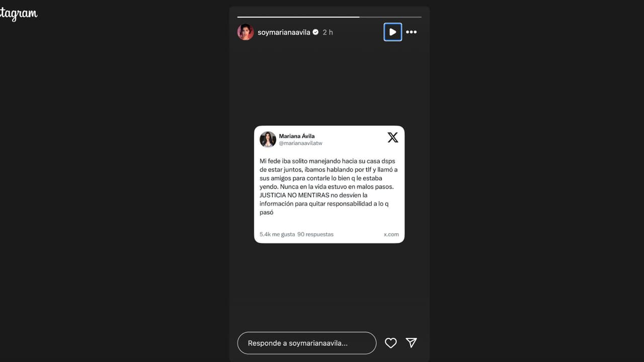The height and width of the screenshot is (362, 644).
Task: Resume the story with the play button
Action: 392,32
